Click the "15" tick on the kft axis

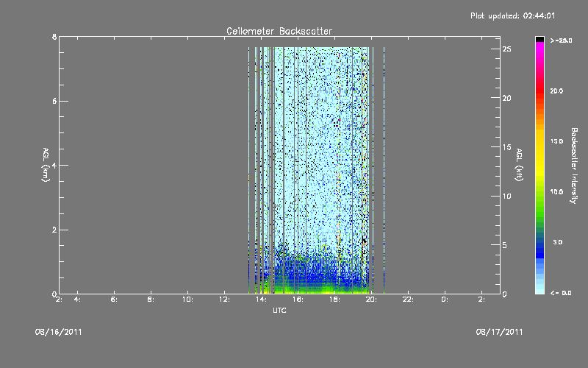point(506,147)
